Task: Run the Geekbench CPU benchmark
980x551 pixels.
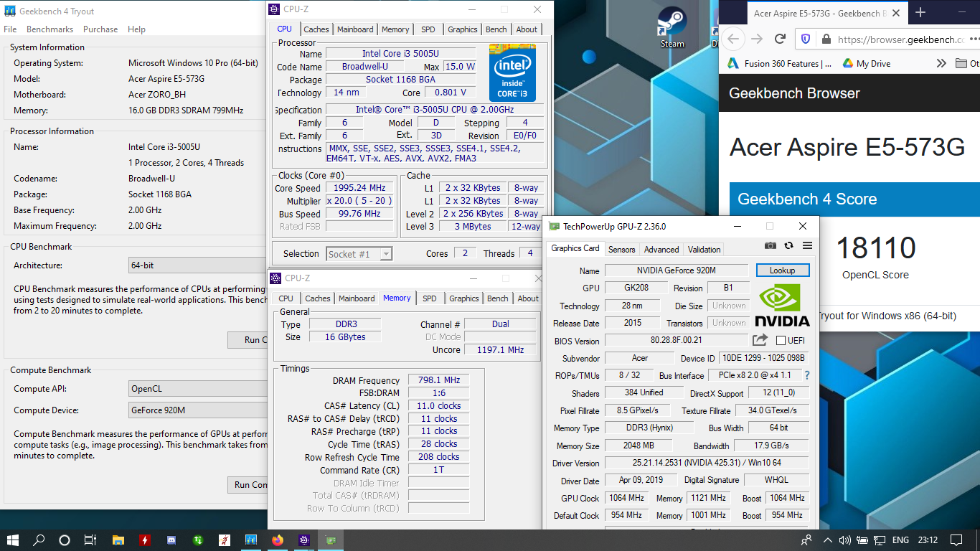Action: click(x=248, y=339)
